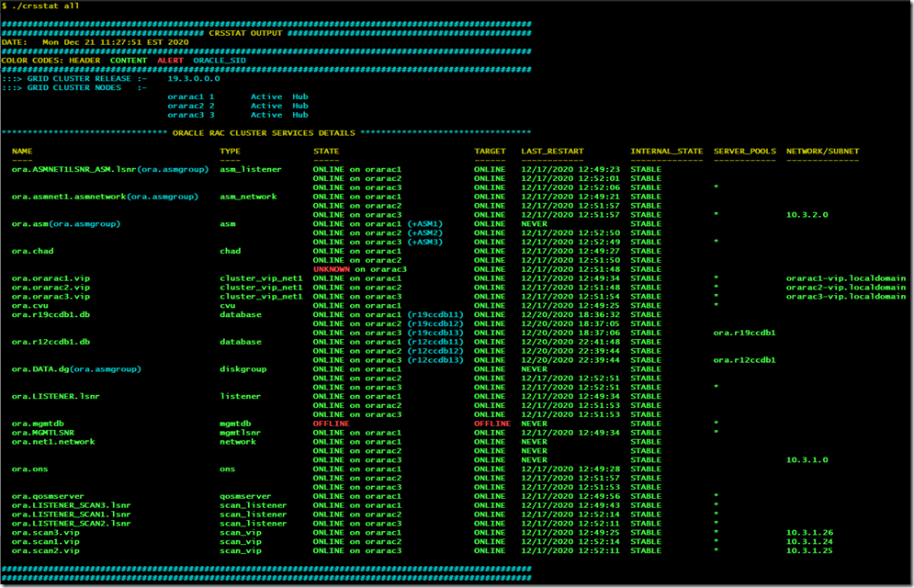The width and height of the screenshot is (914, 588).
Task: Select resource 'ora.orarac2.vip'
Action: coord(51,288)
